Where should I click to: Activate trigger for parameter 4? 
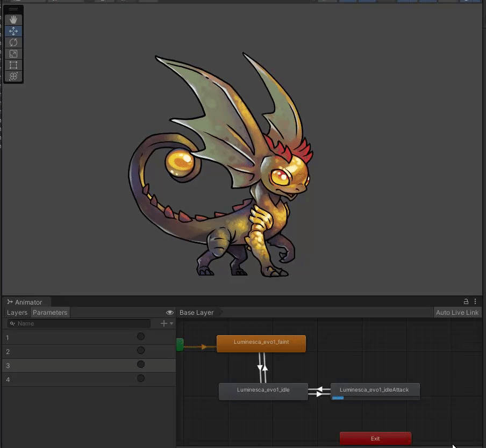coord(141,379)
